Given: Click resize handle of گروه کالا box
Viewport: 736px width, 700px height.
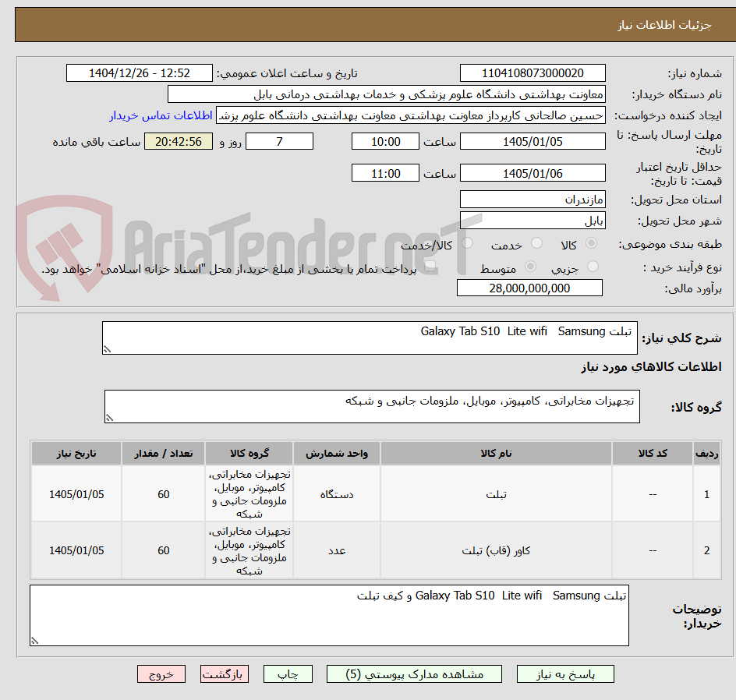Looking at the screenshot, I should (109, 418).
